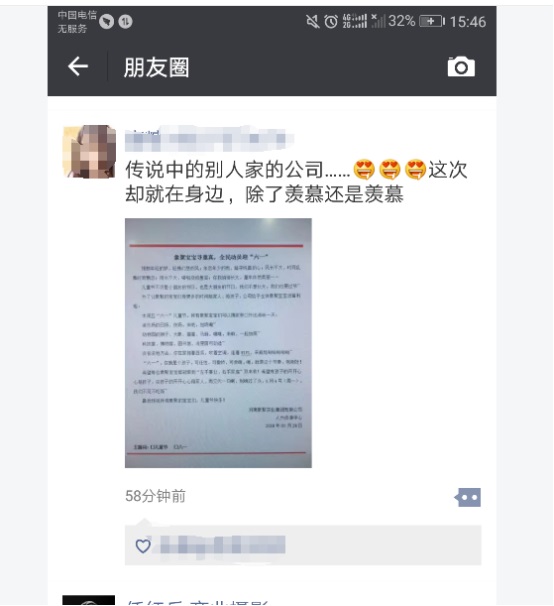Tap the battery charging indicator

432,21
